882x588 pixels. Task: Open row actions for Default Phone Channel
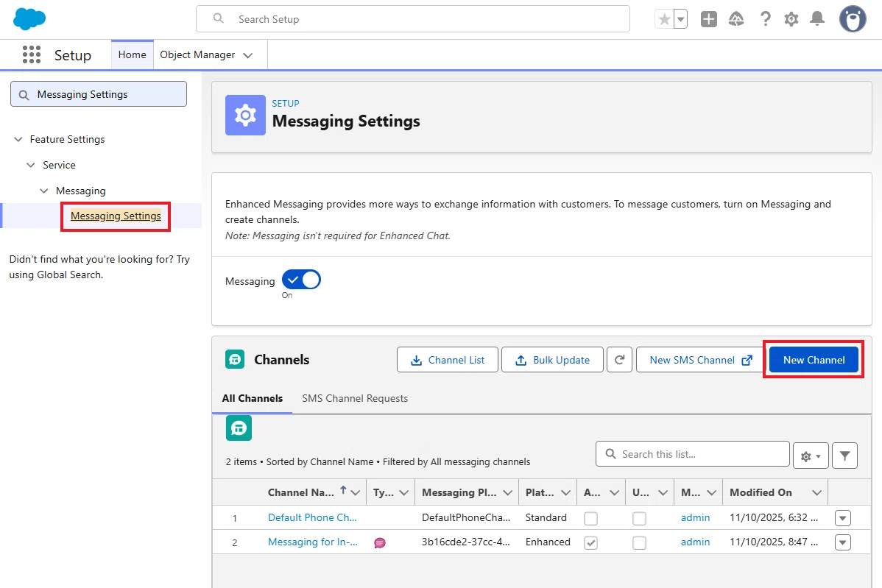coord(843,518)
